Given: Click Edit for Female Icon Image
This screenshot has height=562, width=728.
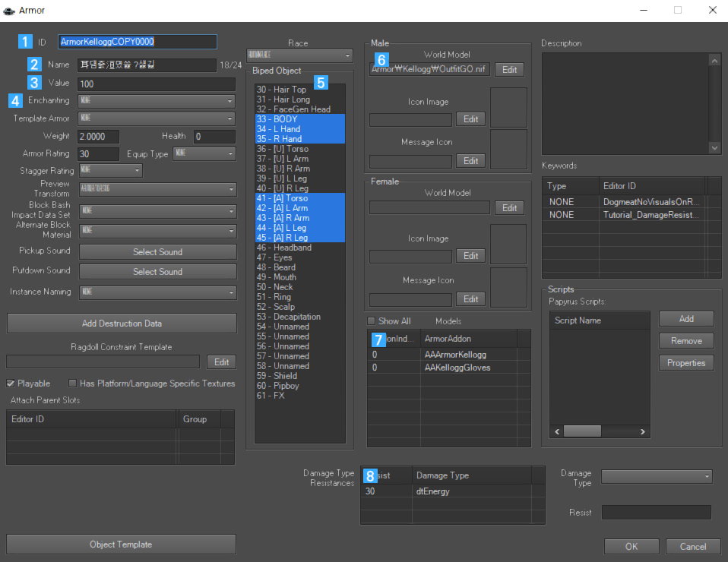Looking at the screenshot, I should tap(471, 256).
